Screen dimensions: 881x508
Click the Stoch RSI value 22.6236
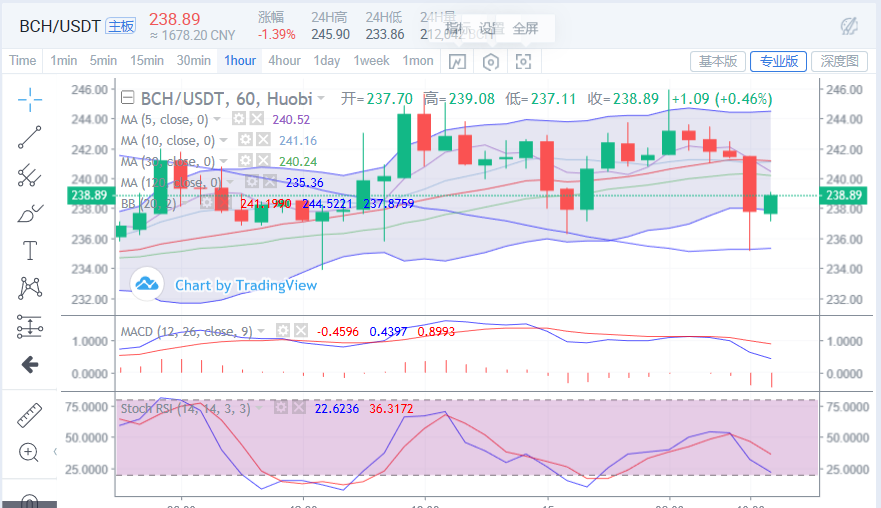click(337, 409)
